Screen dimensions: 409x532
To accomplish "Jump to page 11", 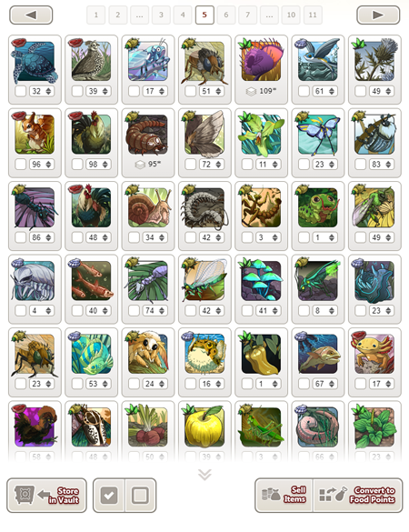I will (x=313, y=15).
